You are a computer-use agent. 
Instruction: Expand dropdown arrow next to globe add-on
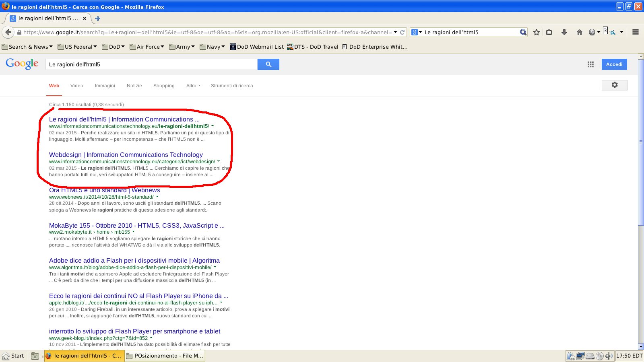[x=599, y=32]
